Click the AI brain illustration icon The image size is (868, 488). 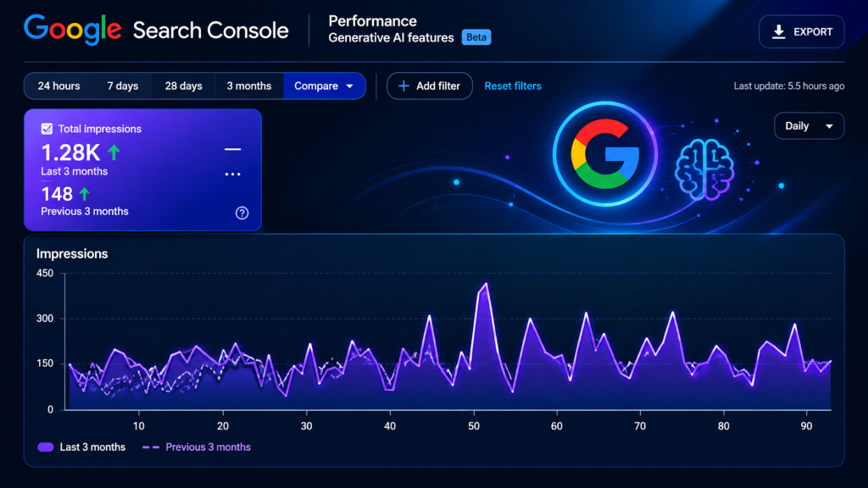click(704, 169)
